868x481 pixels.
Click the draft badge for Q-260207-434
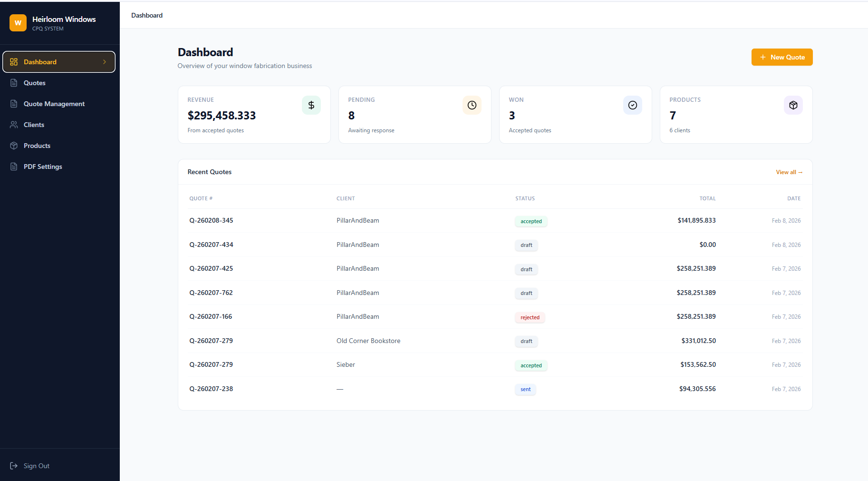tap(526, 245)
